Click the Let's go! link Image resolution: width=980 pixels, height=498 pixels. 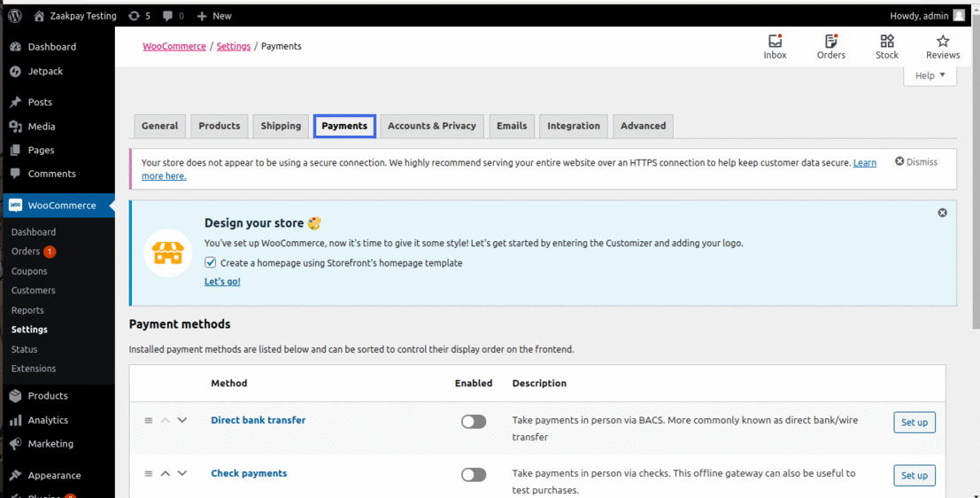click(222, 282)
